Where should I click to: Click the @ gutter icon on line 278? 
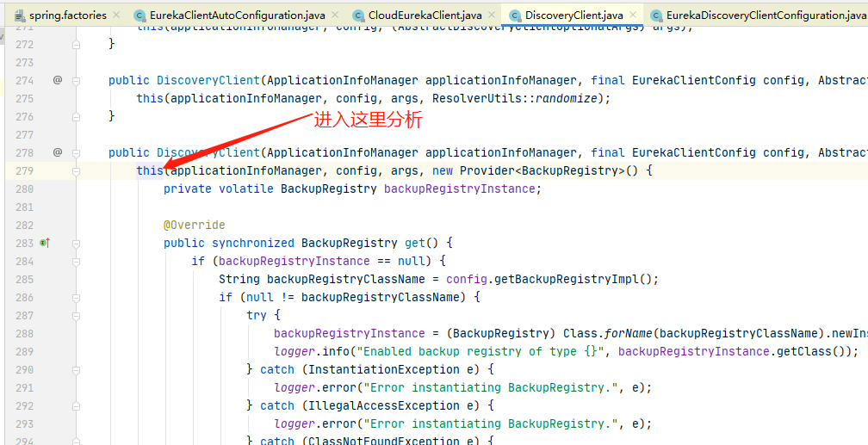point(58,152)
